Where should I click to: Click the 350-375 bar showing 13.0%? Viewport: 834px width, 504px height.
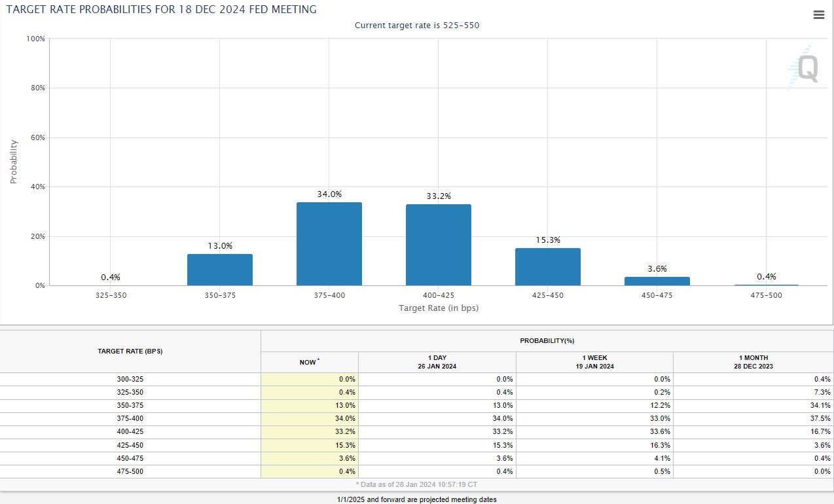(x=219, y=270)
